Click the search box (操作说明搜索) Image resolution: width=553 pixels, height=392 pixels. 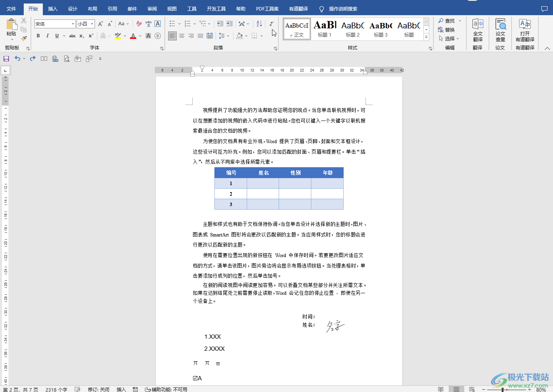tap(343, 9)
